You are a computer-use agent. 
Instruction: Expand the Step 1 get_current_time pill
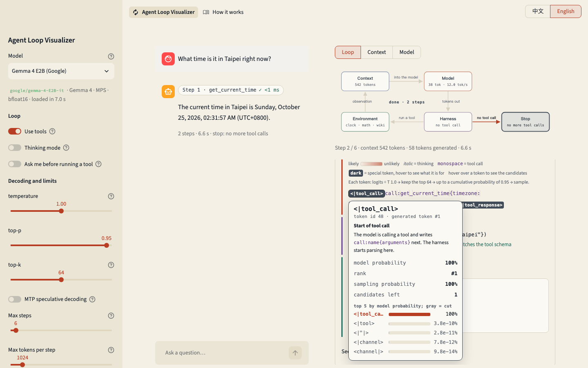(x=231, y=90)
